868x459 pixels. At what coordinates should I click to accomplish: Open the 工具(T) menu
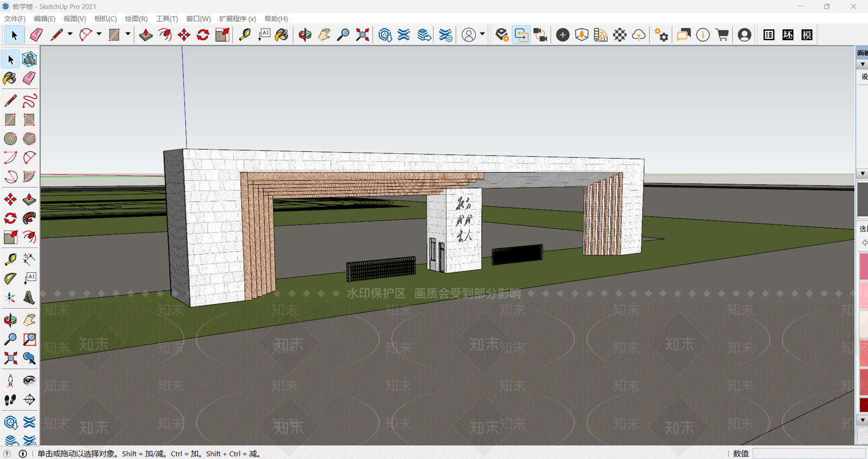(167, 18)
